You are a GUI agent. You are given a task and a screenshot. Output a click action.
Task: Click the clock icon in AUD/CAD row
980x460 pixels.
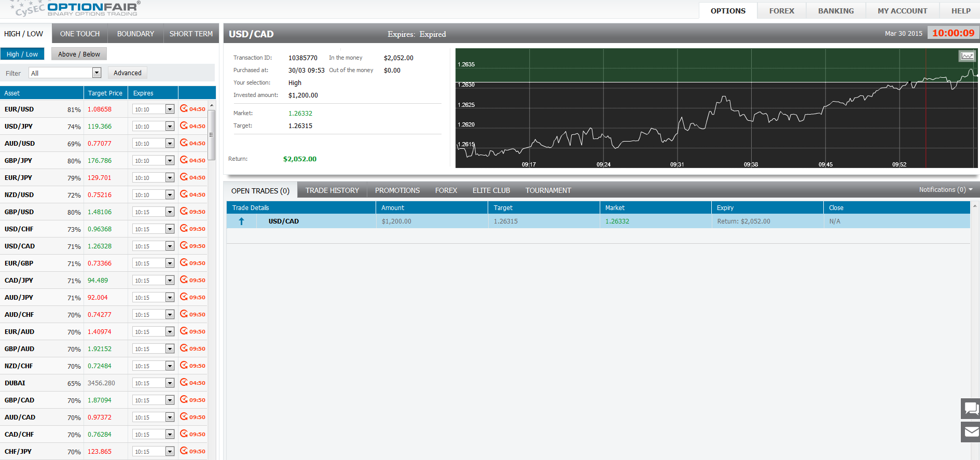click(x=184, y=416)
